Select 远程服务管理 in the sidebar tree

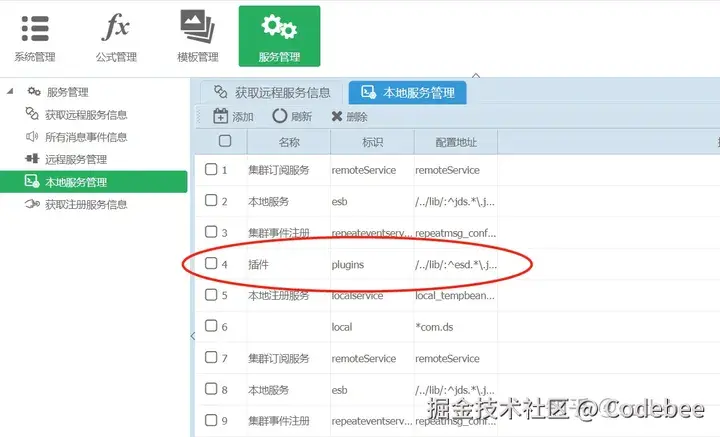[76, 159]
